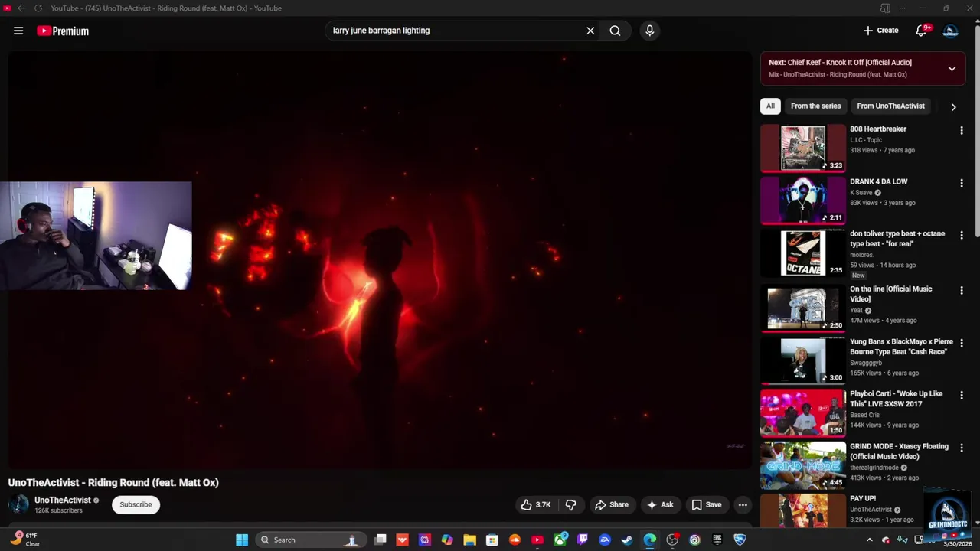Reload page with refresh icon
Screen dimensions: 980x551
(x=38, y=8)
